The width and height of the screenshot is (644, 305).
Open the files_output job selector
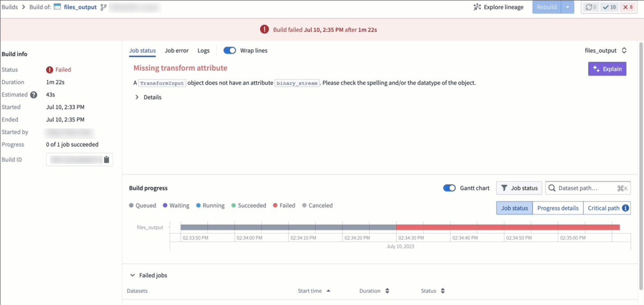tap(606, 51)
